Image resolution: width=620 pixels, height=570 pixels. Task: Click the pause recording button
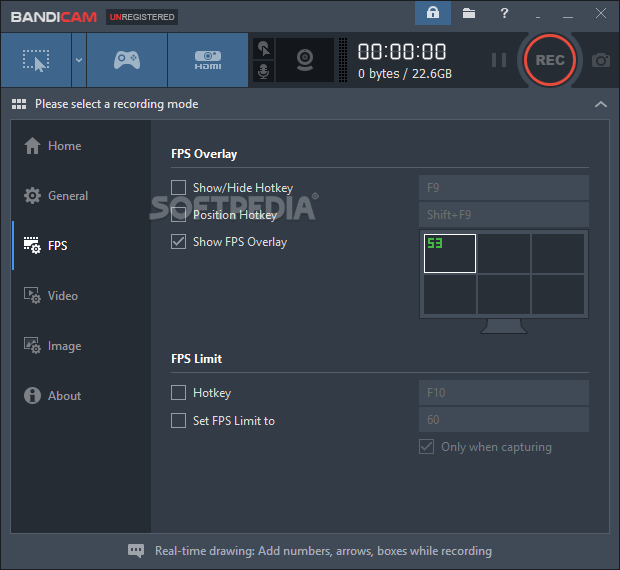click(x=499, y=60)
